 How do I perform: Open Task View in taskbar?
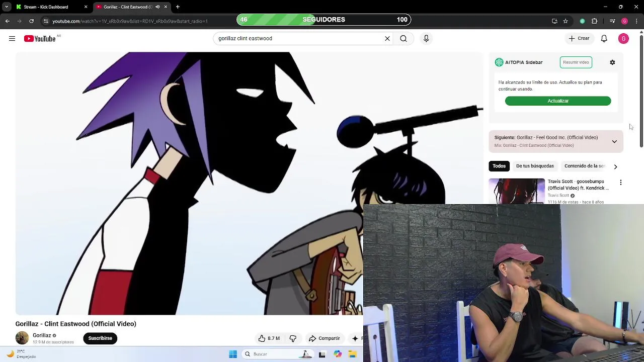click(322, 354)
